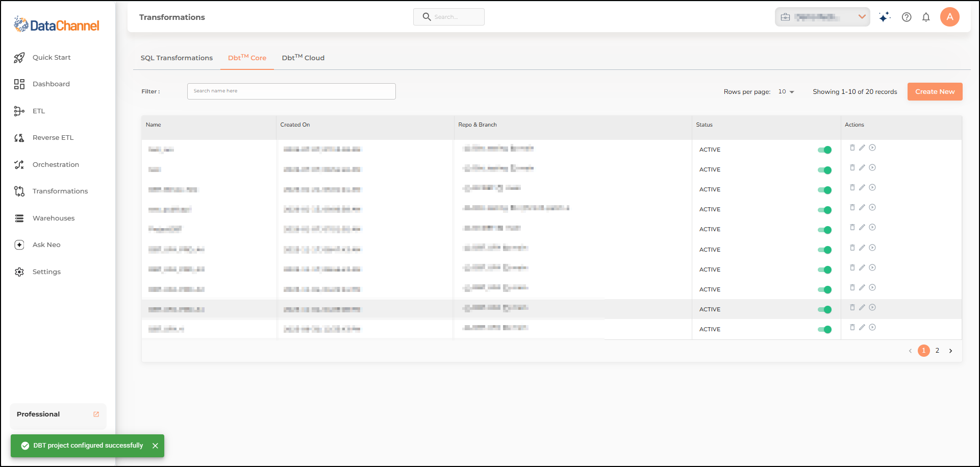This screenshot has width=980, height=467.
Task: Toggle the ninth row's status switch
Action: [x=824, y=309]
